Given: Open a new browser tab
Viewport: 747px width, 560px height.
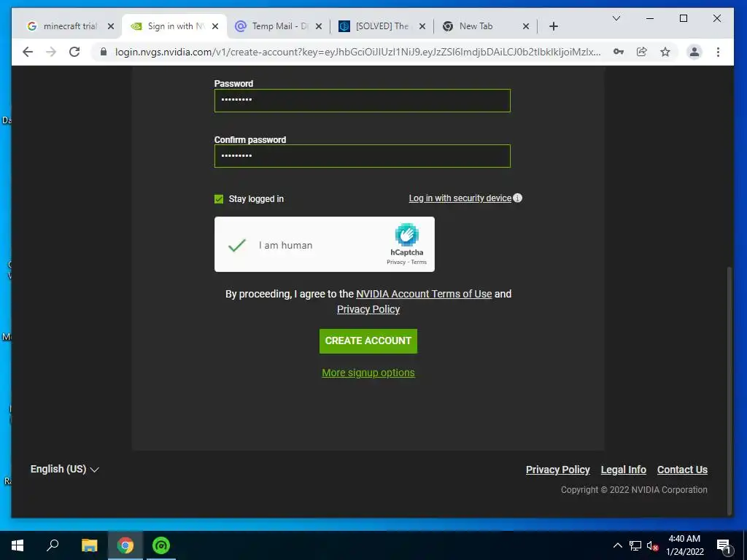Looking at the screenshot, I should (553, 26).
